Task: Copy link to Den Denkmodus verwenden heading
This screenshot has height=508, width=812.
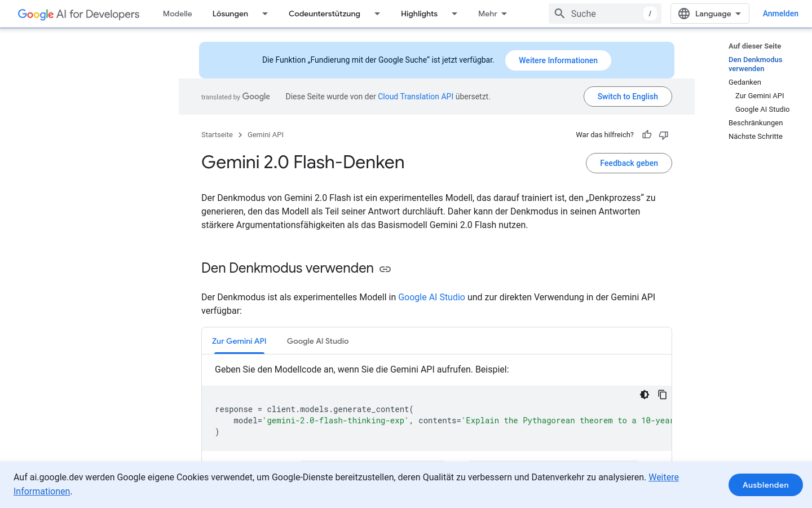Action: (385, 269)
